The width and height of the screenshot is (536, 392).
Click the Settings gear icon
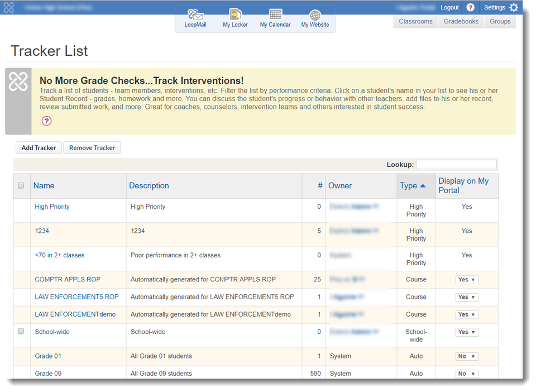click(x=514, y=7)
